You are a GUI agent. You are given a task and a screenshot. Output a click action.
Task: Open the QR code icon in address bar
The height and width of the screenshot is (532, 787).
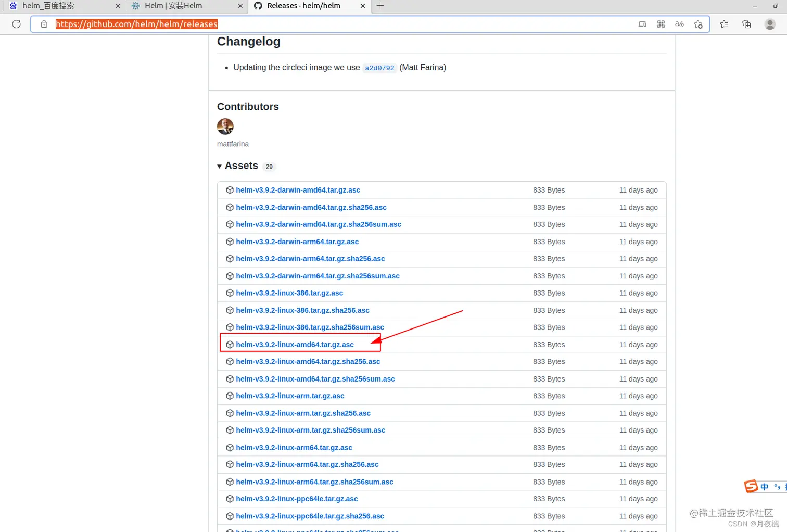coord(661,24)
